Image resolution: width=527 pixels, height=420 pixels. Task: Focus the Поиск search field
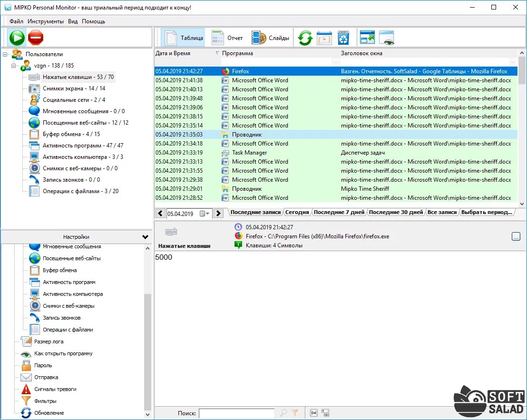(236, 413)
